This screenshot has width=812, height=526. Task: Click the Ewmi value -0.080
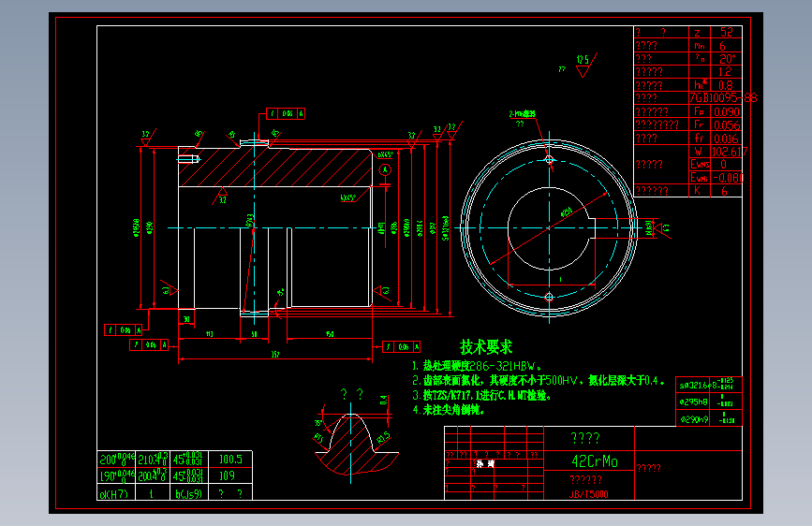tap(728, 178)
